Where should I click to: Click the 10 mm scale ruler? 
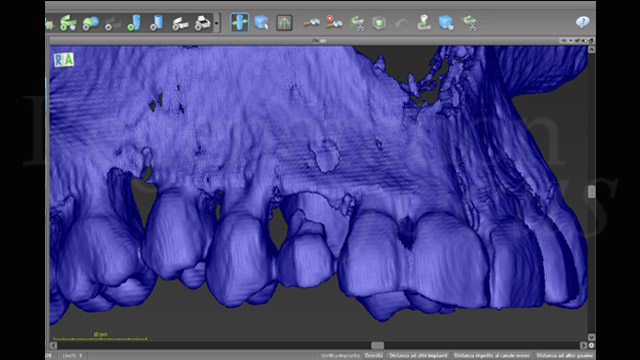coord(100,336)
